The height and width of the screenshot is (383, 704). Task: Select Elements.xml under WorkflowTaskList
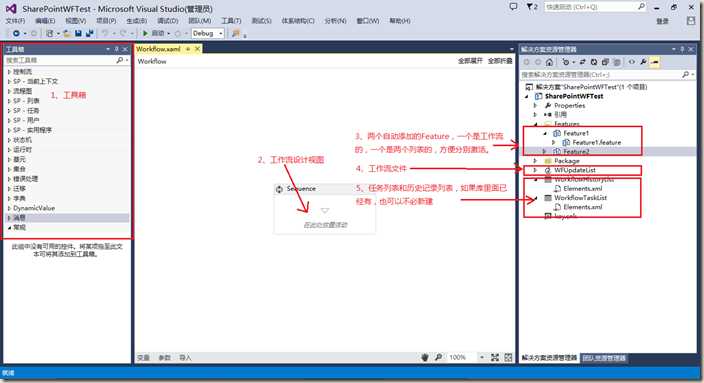pos(582,207)
